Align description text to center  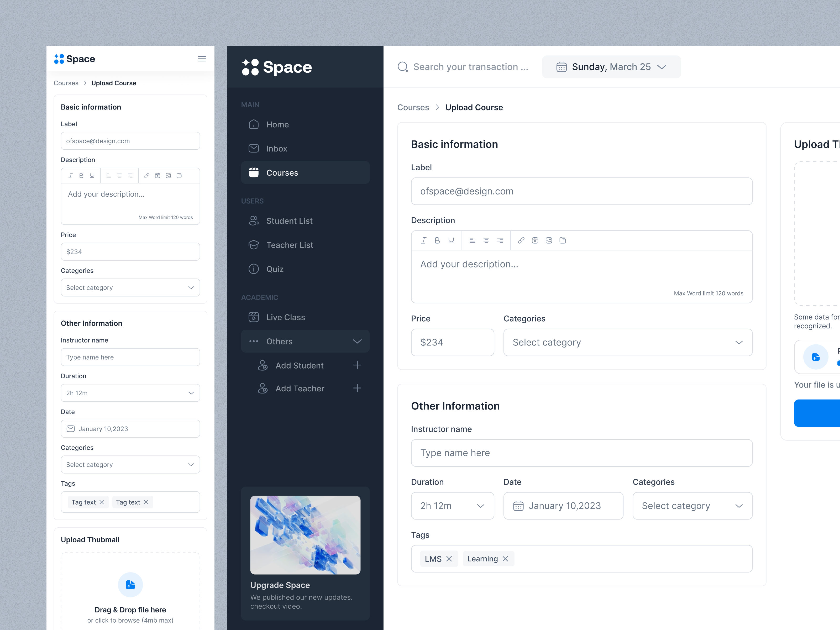coord(486,240)
